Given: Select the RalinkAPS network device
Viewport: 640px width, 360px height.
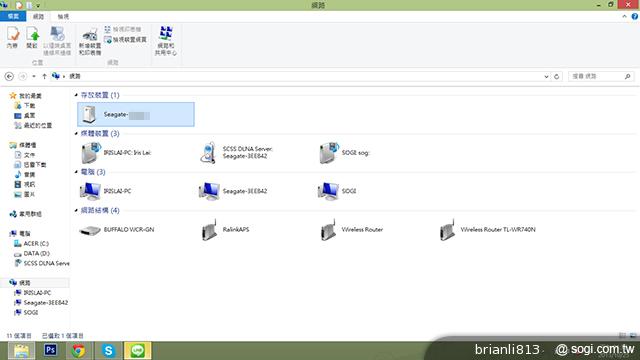Looking at the screenshot, I should [225, 229].
